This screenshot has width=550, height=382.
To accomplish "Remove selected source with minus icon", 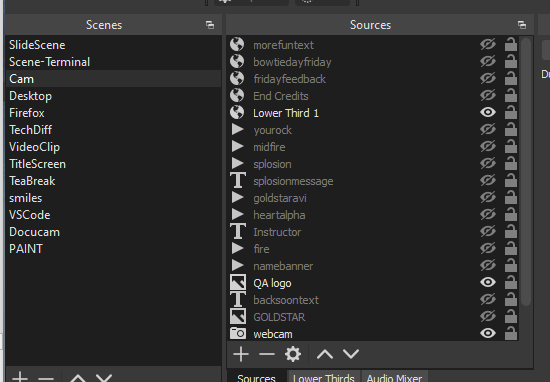I will coord(267,354).
